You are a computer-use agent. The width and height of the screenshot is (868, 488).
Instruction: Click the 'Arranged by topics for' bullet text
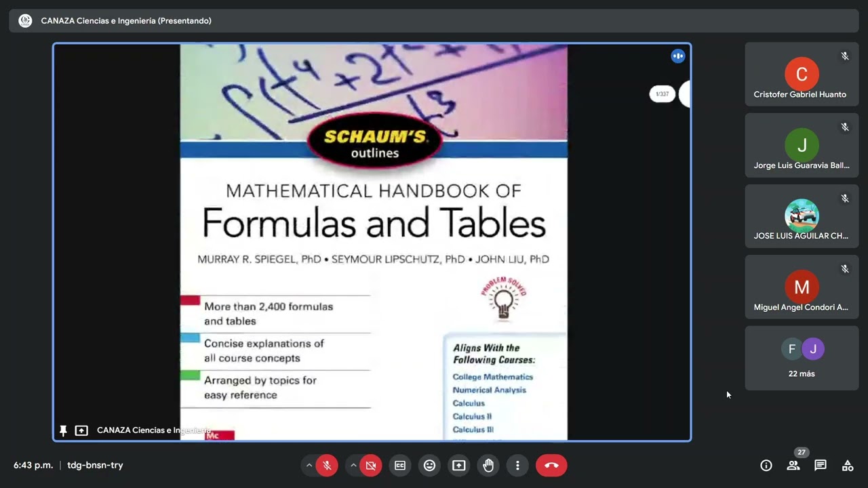click(x=260, y=380)
